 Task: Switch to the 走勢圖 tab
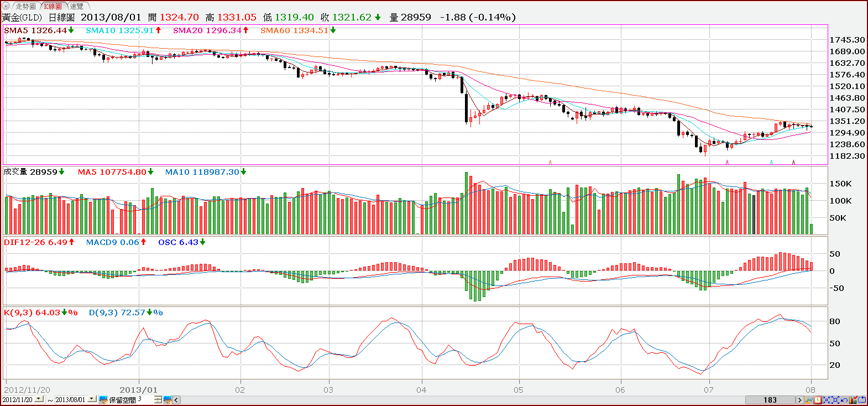click(25, 6)
